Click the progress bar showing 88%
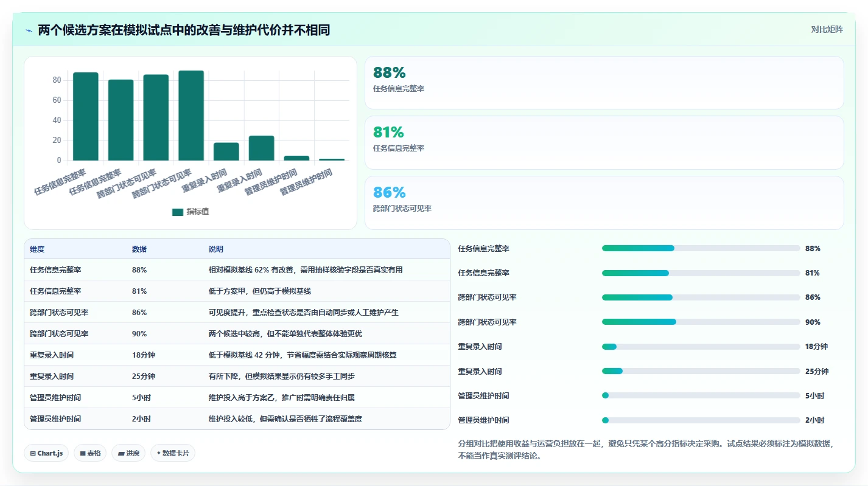Screen dimensions: 868x486 (x=701, y=248)
